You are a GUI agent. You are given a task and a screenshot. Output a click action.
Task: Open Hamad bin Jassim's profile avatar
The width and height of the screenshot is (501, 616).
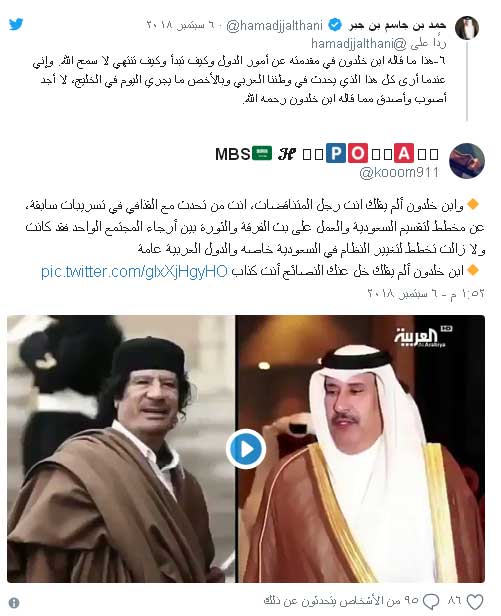(x=467, y=28)
